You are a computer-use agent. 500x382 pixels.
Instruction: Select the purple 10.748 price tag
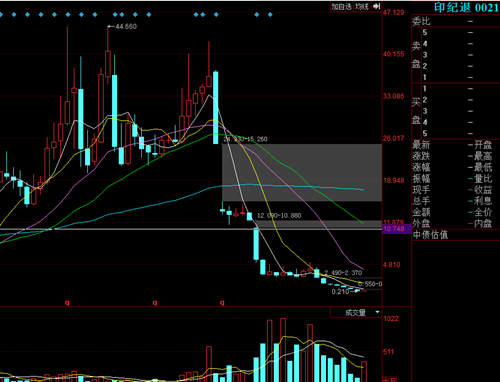(396, 229)
